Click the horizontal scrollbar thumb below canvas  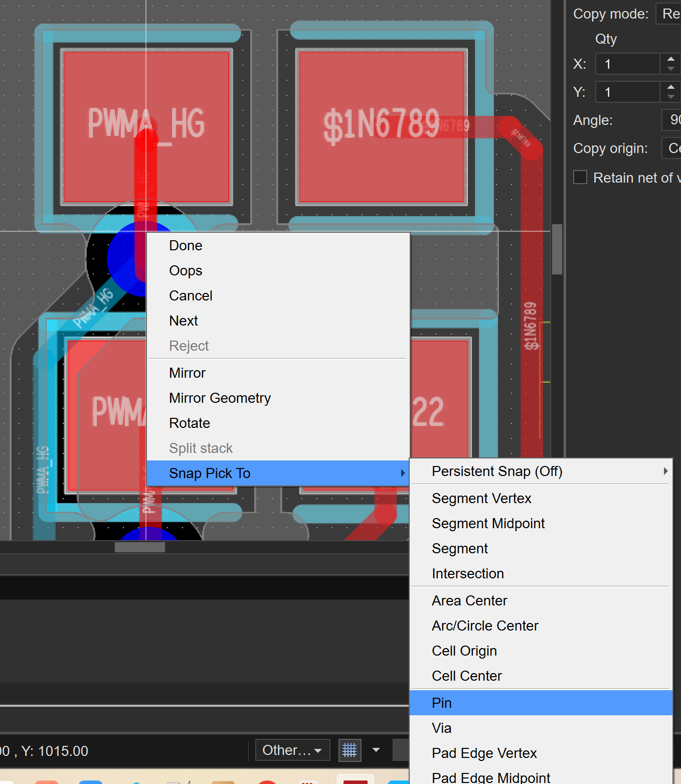tap(139, 547)
